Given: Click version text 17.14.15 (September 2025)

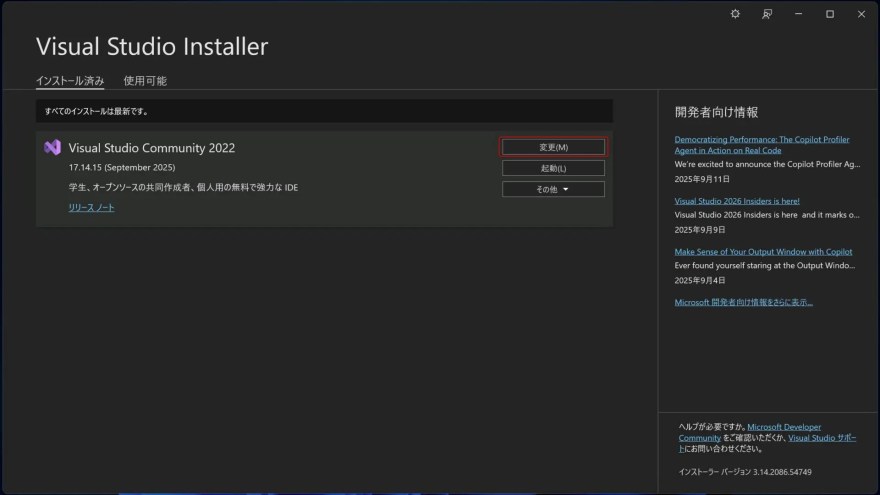Looking at the screenshot, I should (x=122, y=167).
